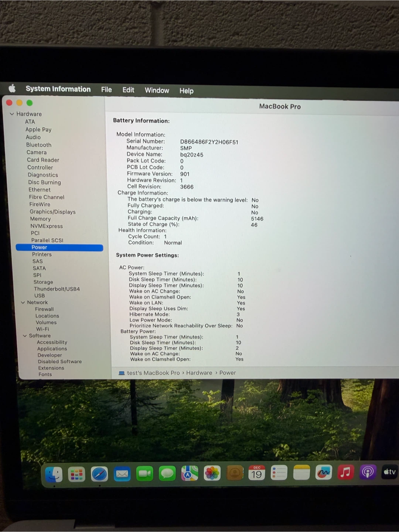Select FireWire in the sidebar

point(40,204)
